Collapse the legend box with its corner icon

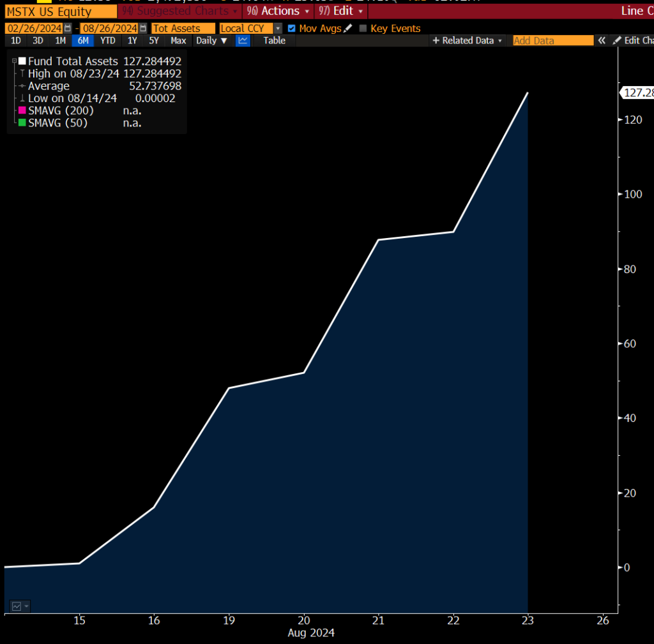(x=14, y=61)
